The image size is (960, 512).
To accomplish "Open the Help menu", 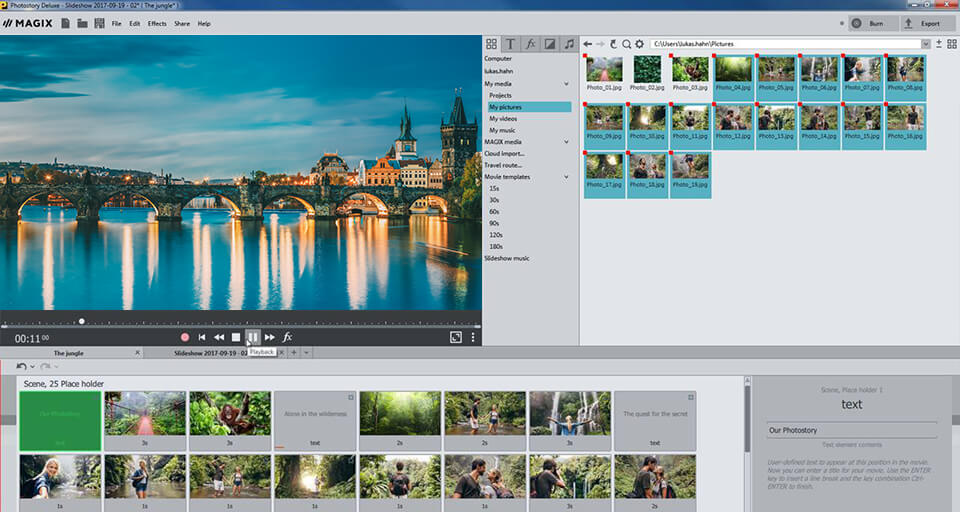I will coord(204,23).
